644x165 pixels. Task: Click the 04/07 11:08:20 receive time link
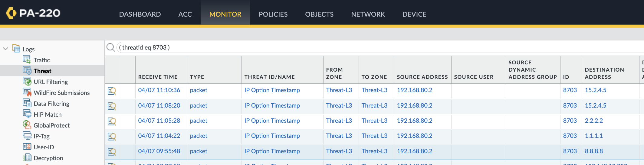click(x=159, y=105)
